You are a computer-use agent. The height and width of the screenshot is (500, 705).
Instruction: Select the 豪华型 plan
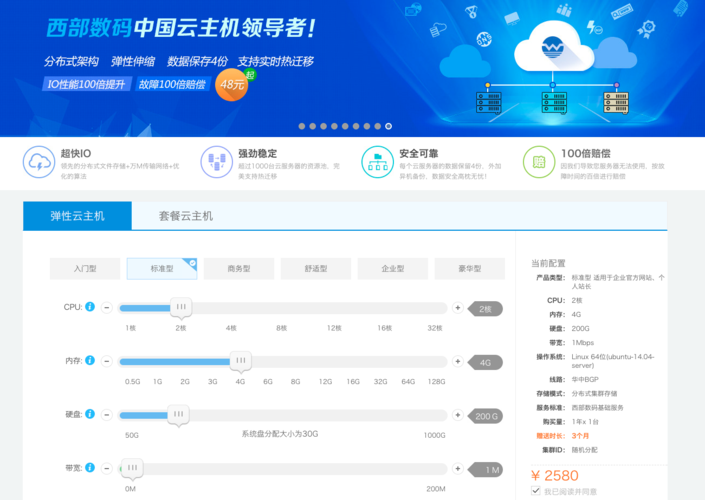[x=469, y=268]
